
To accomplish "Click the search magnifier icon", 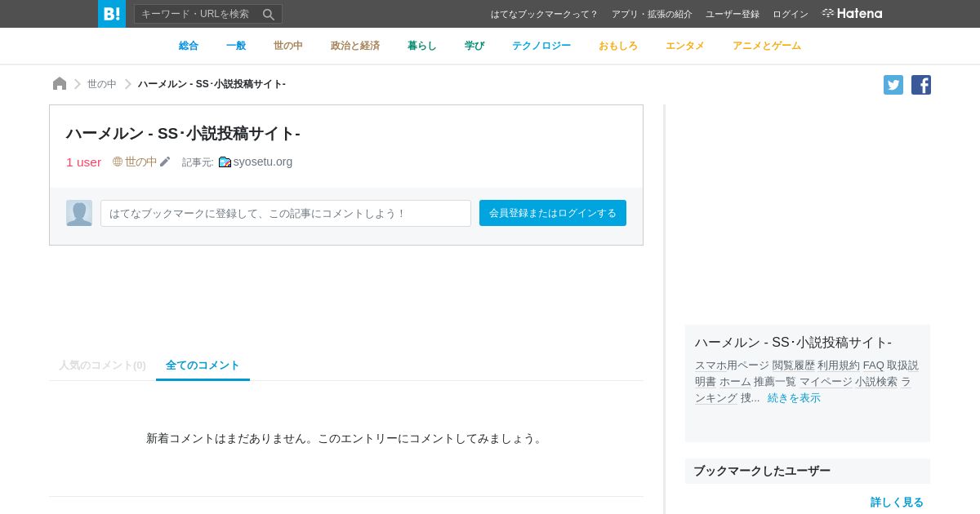I will tap(269, 14).
